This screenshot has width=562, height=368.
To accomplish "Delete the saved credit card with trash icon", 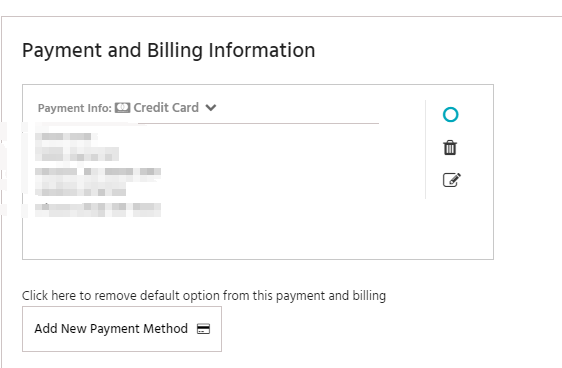I will click(450, 148).
